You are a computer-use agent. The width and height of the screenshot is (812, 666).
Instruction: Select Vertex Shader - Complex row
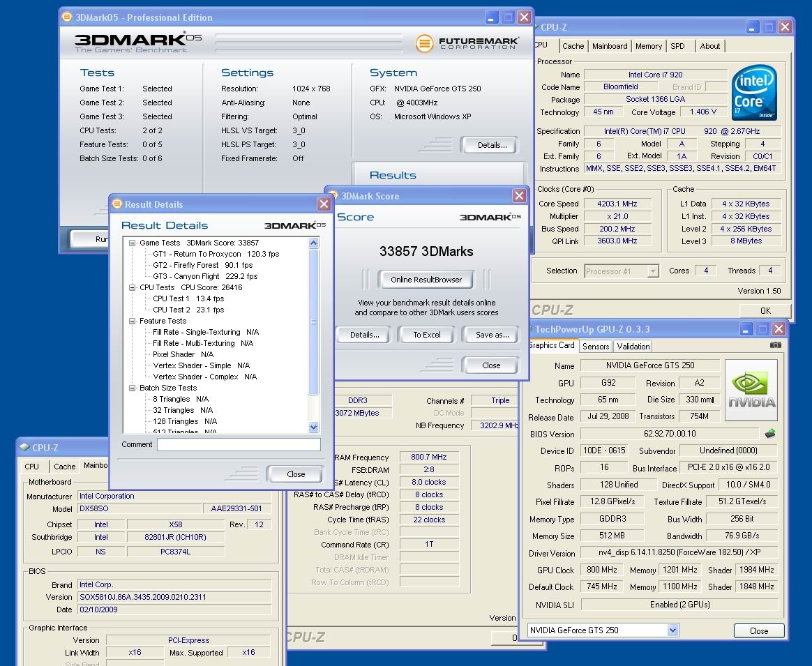coord(204,377)
